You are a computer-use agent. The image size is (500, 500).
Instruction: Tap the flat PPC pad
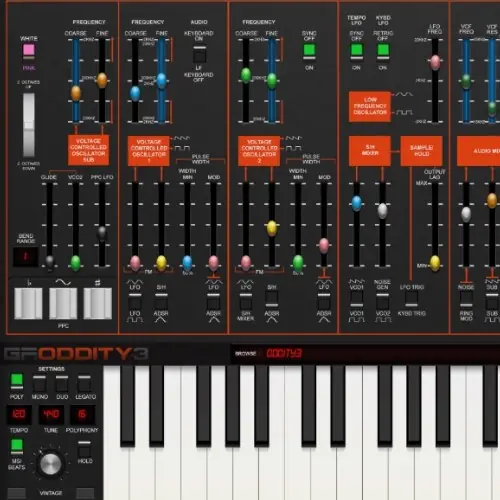tap(28, 303)
